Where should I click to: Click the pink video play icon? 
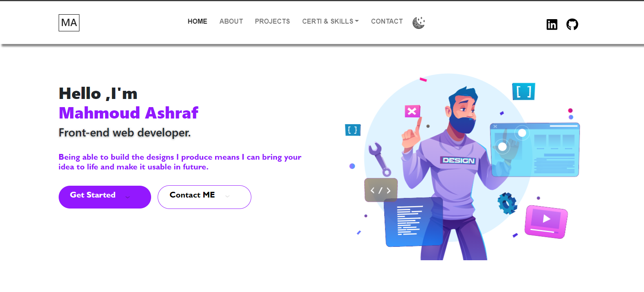tap(546, 221)
